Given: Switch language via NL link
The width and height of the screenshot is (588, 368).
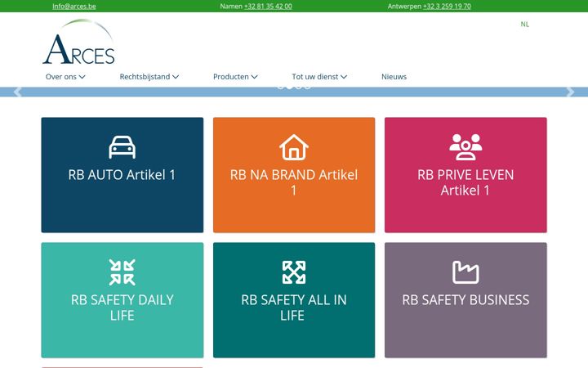Looking at the screenshot, I should (524, 24).
